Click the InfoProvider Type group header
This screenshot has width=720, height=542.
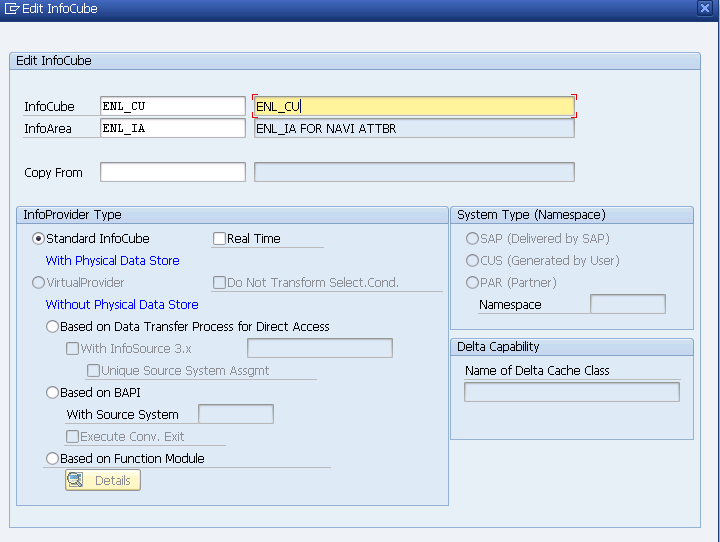point(232,215)
